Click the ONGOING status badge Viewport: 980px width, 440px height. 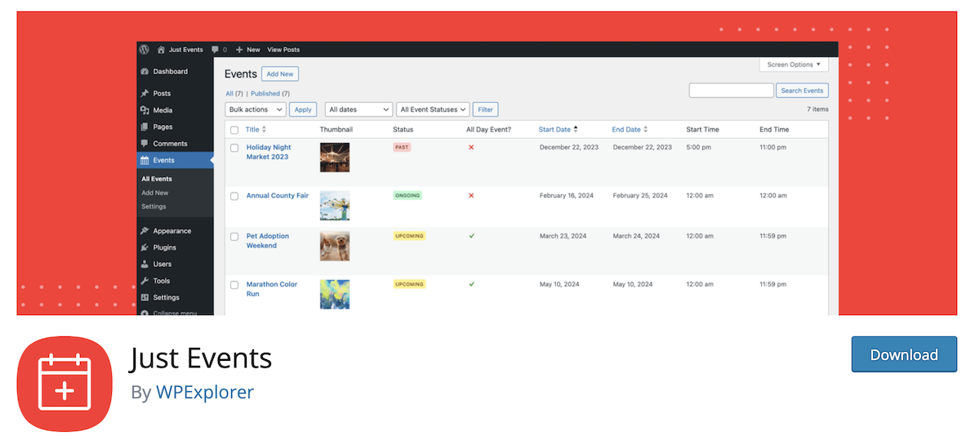click(x=408, y=196)
